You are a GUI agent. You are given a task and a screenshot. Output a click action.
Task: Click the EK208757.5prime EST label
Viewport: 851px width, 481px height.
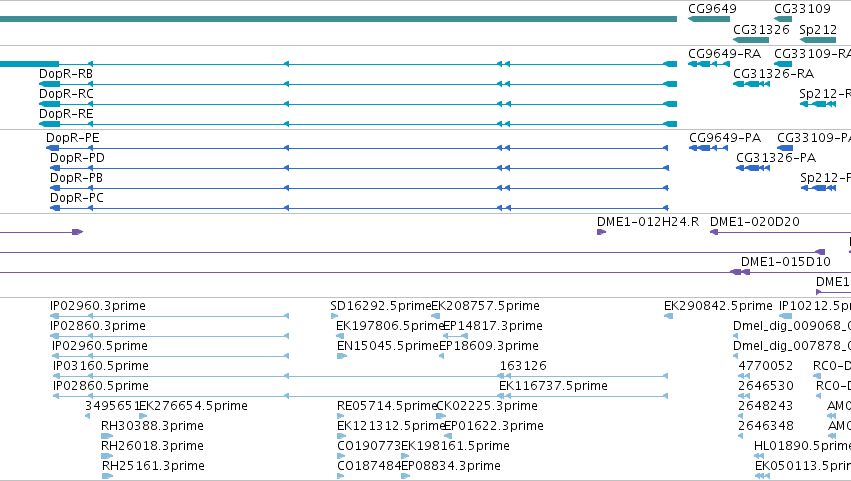tap(485, 306)
